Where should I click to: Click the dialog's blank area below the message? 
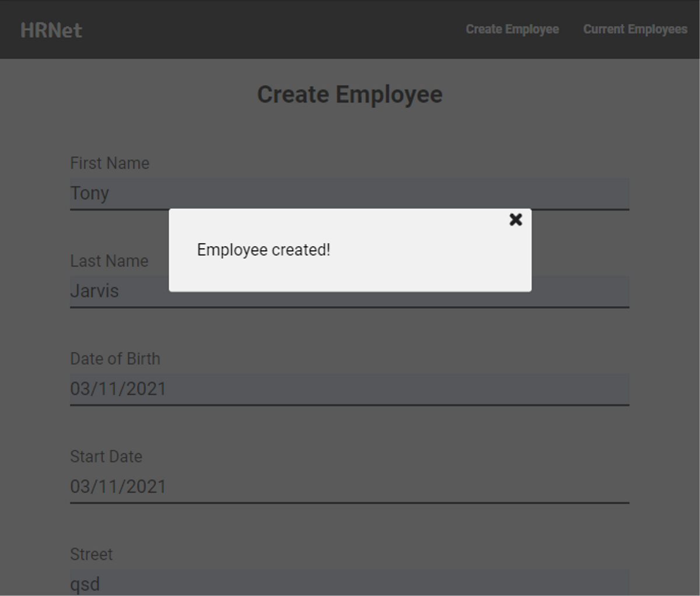pyautogui.click(x=350, y=277)
